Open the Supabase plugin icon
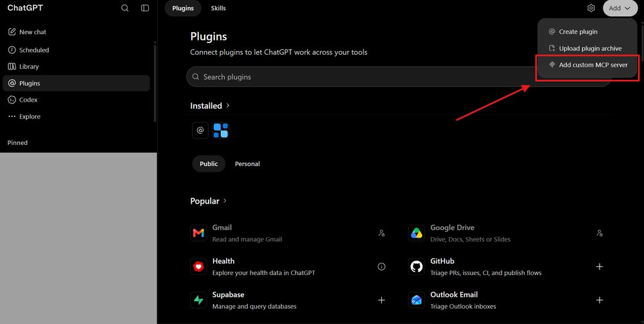644x324 pixels. click(199, 300)
